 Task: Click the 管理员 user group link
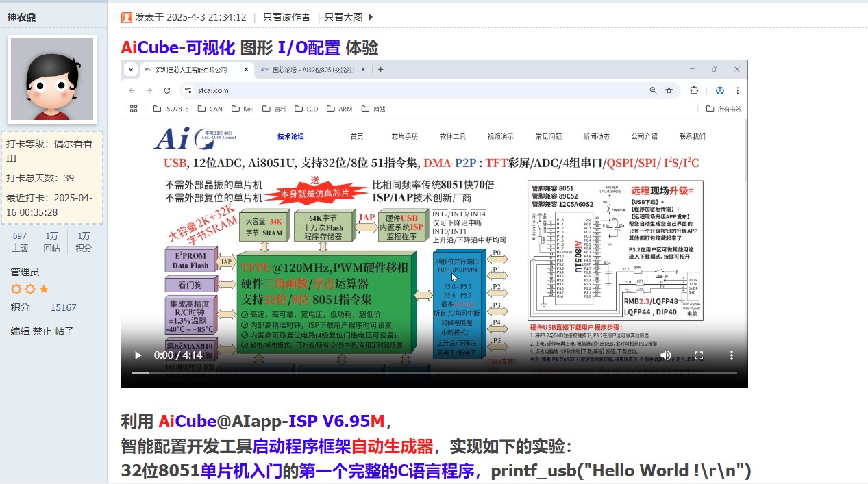[x=25, y=272]
